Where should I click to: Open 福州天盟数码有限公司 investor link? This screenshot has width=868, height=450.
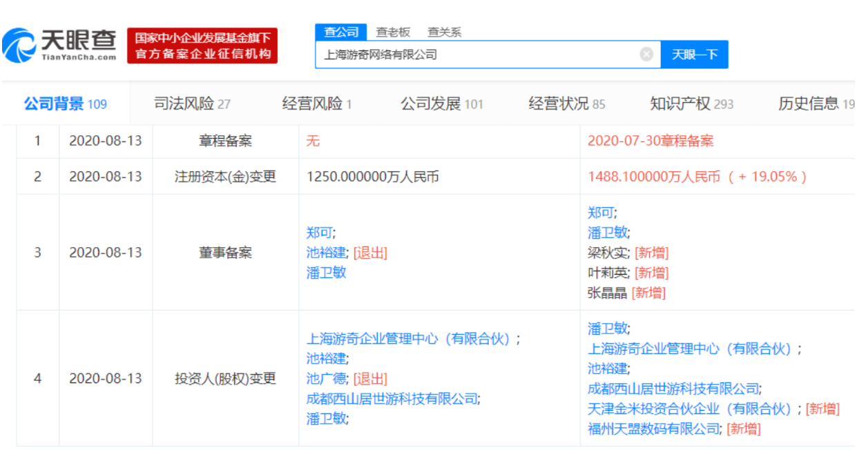(x=653, y=429)
